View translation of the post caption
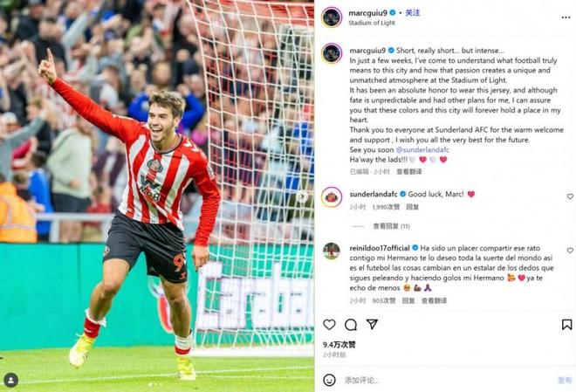This screenshot has height=392, width=576. point(408,172)
